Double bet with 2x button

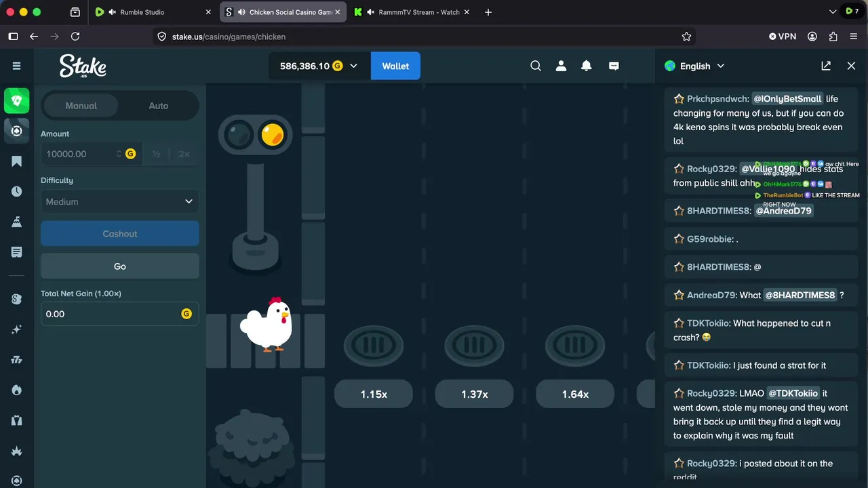click(x=184, y=154)
